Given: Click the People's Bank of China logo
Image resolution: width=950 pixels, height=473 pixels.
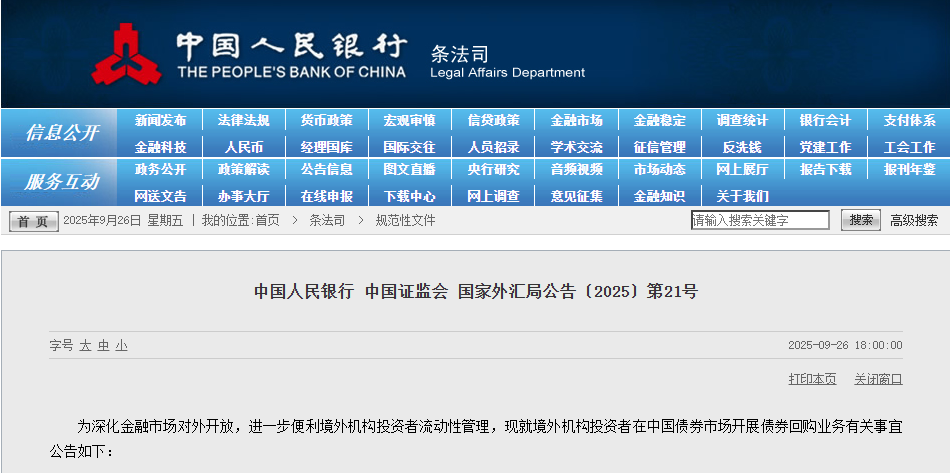Looking at the screenshot, I should click(x=127, y=55).
